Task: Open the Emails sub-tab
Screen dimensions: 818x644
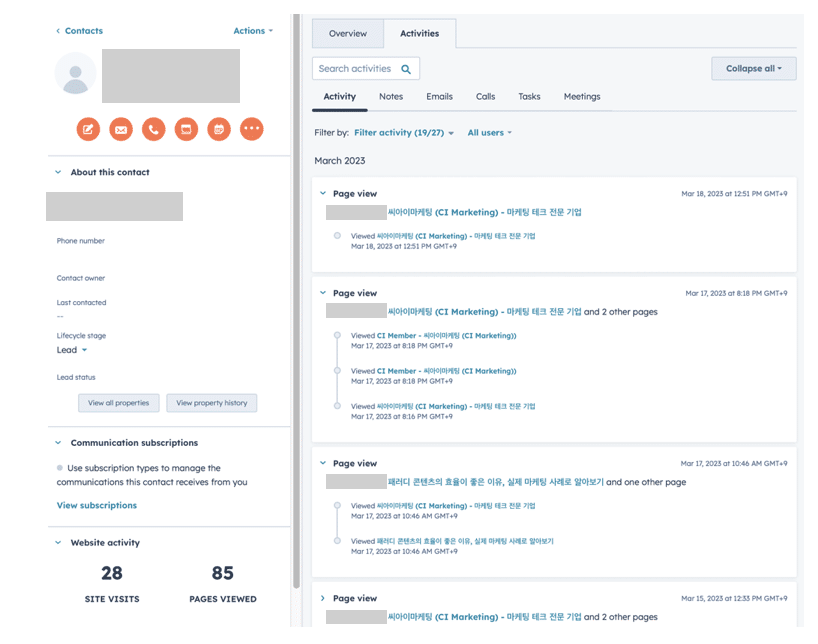Action: tap(439, 97)
